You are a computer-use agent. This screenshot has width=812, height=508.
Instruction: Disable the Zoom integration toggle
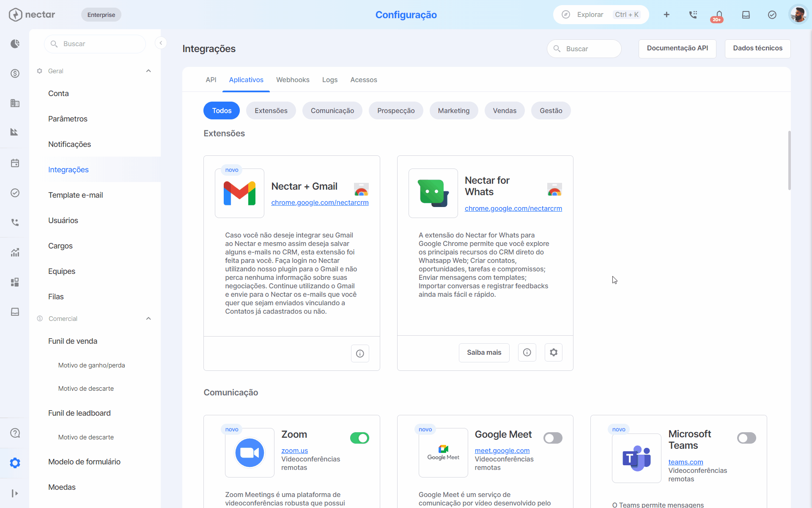click(x=359, y=438)
